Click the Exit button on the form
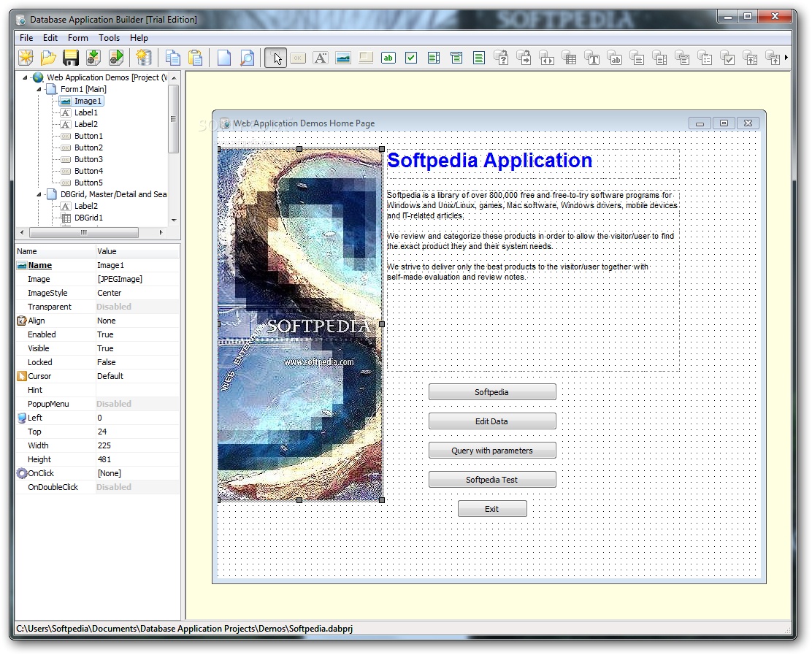 click(x=492, y=509)
